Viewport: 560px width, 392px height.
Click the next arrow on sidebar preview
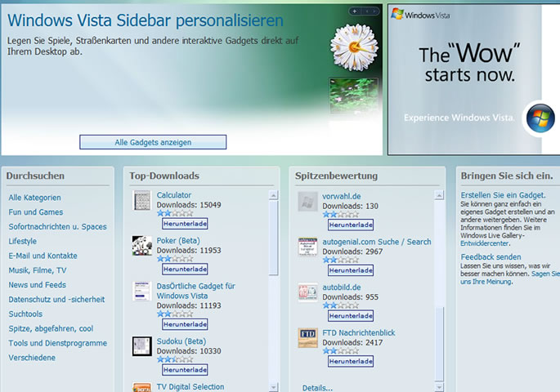[x=374, y=11]
